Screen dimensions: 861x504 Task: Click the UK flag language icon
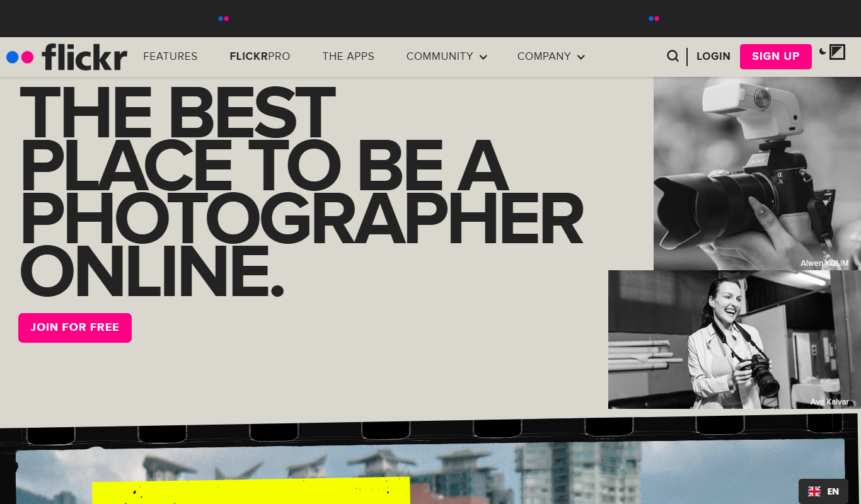[x=814, y=491]
